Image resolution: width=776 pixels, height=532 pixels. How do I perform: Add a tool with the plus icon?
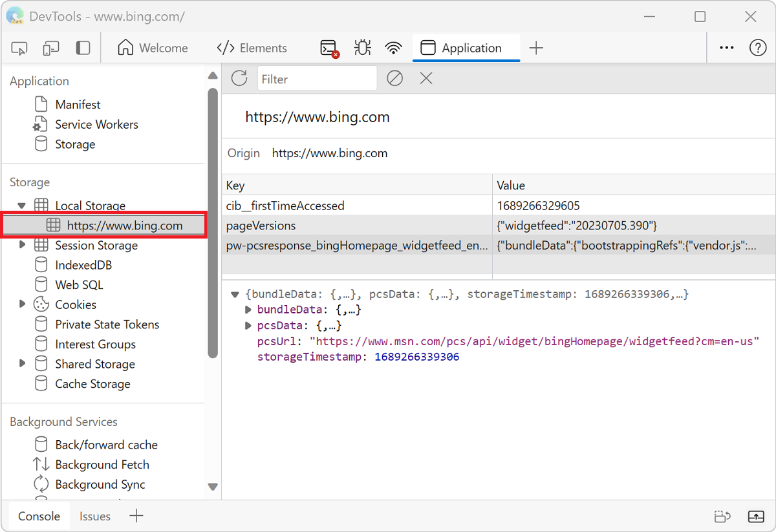pyautogui.click(x=537, y=48)
